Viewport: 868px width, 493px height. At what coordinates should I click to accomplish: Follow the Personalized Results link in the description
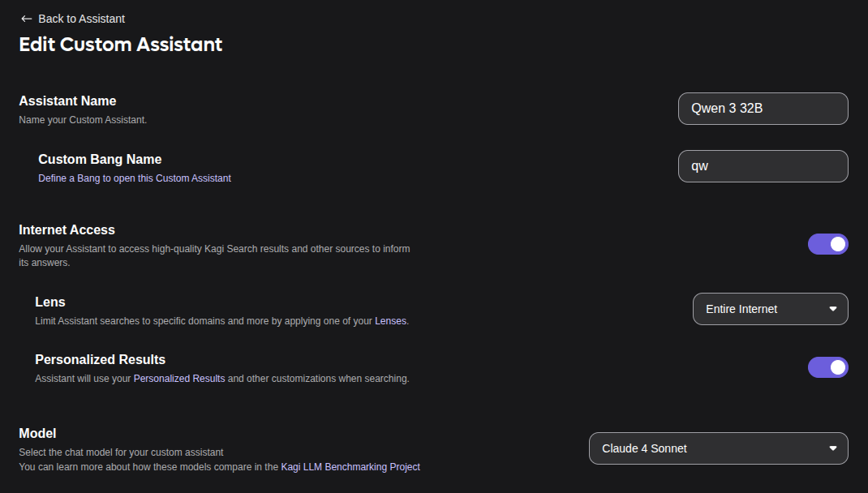(x=179, y=379)
